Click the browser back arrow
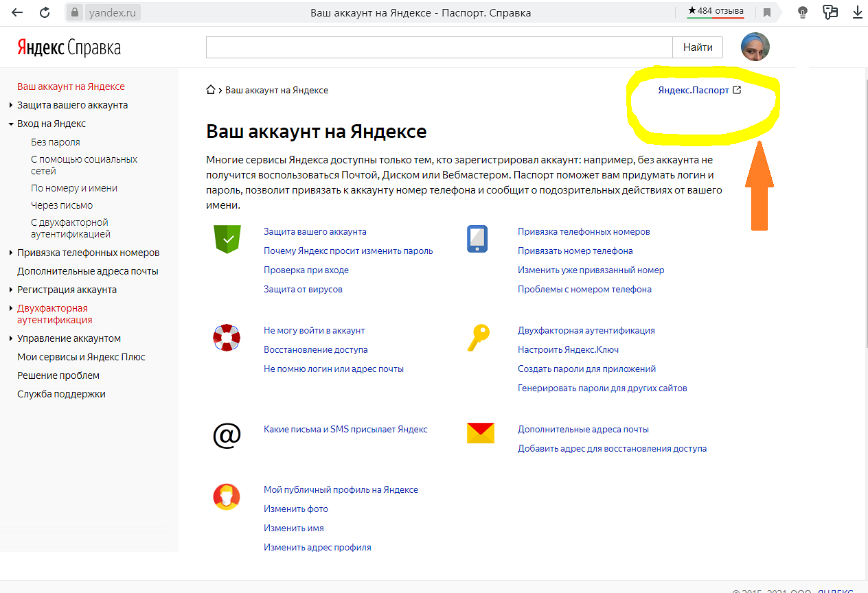This screenshot has width=868, height=593. tap(17, 12)
